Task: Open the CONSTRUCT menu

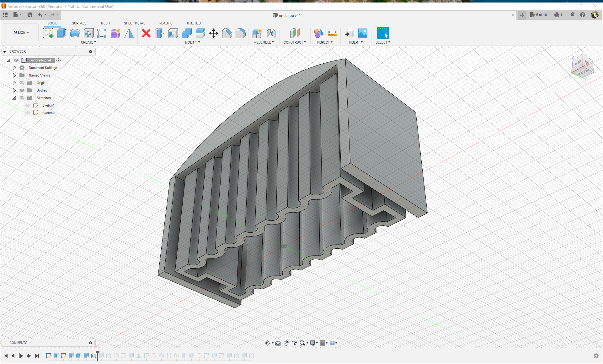Action: tap(295, 42)
